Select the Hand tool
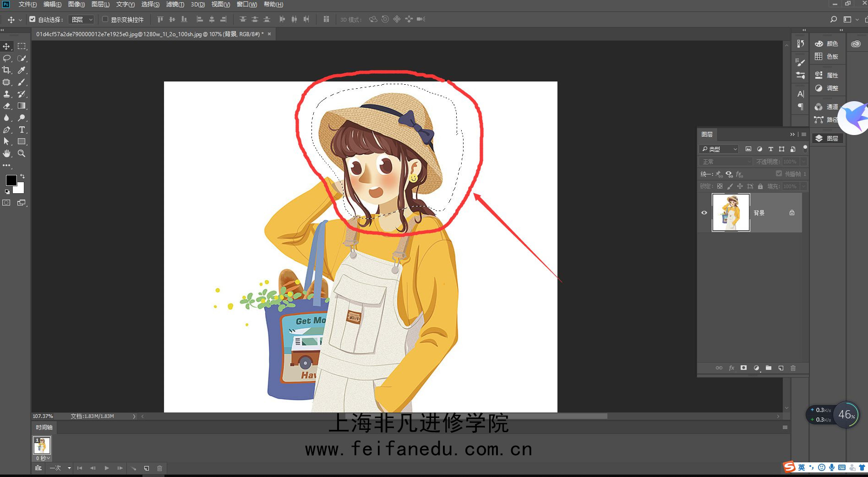 7,153
